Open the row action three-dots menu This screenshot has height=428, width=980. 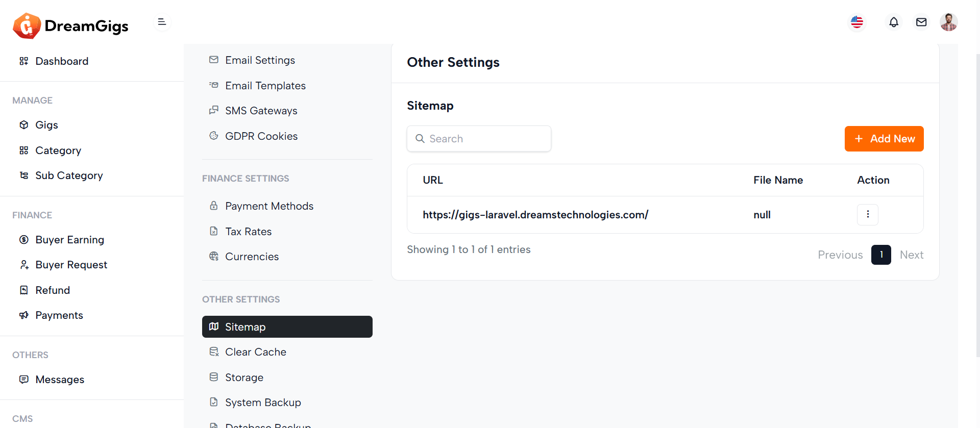(868, 215)
